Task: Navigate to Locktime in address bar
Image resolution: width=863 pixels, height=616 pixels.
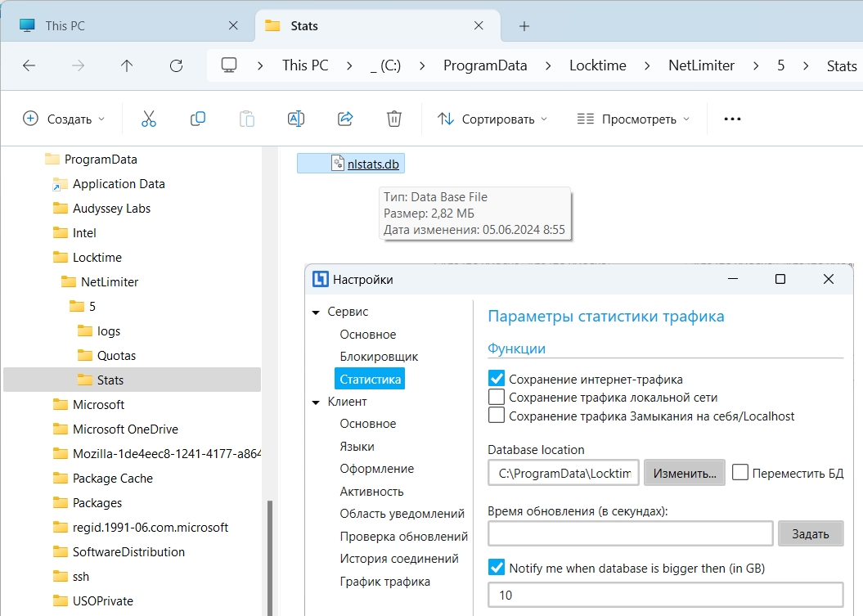Action: [x=598, y=66]
